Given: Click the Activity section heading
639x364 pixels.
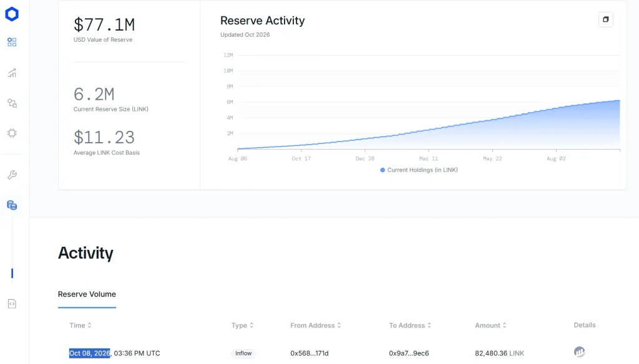Looking at the screenshot, I should point(85,253).
